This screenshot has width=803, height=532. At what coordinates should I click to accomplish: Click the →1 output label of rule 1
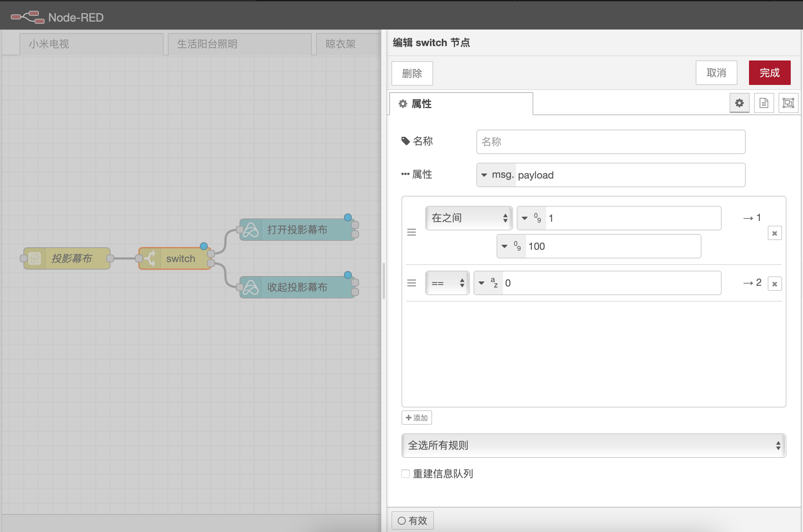(752, 217)
